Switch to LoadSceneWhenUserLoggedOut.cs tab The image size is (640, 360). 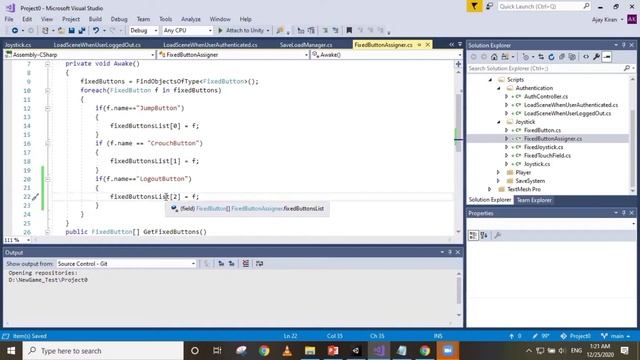point(97,45)
